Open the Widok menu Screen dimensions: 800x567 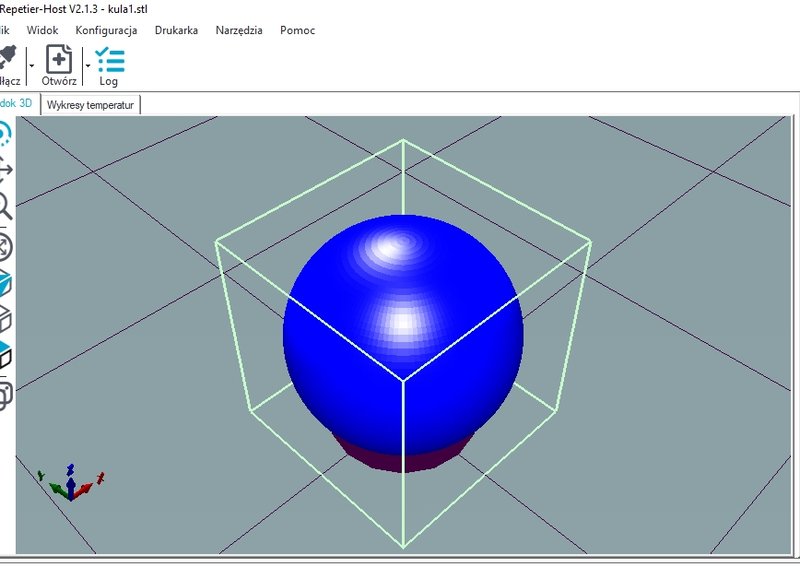(x=42, y=30)
